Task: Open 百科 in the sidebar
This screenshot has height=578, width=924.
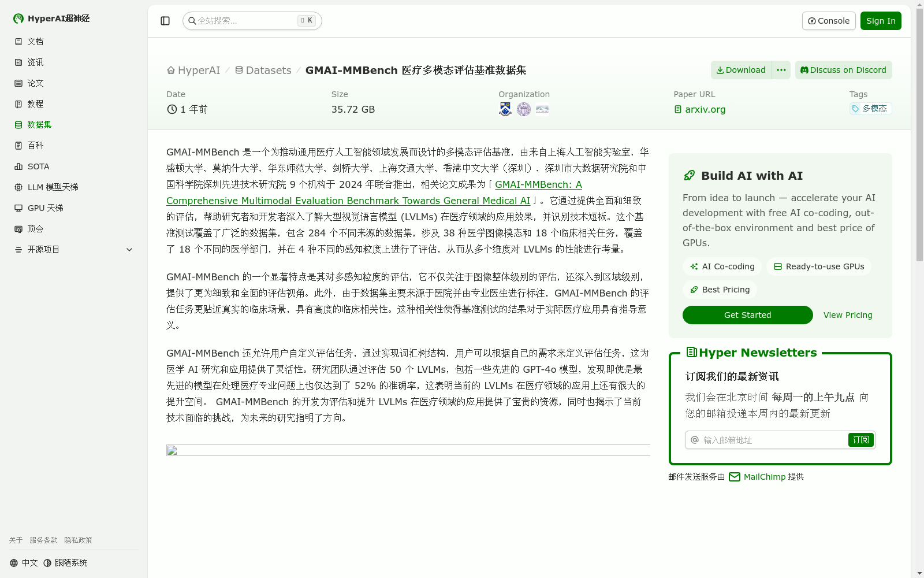Action: 74,146
